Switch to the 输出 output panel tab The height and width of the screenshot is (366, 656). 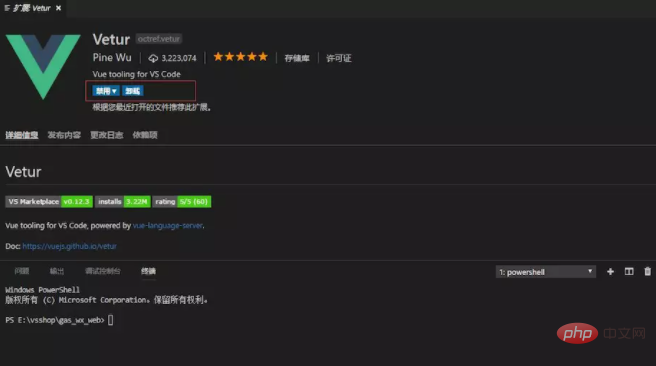[57, 271]
